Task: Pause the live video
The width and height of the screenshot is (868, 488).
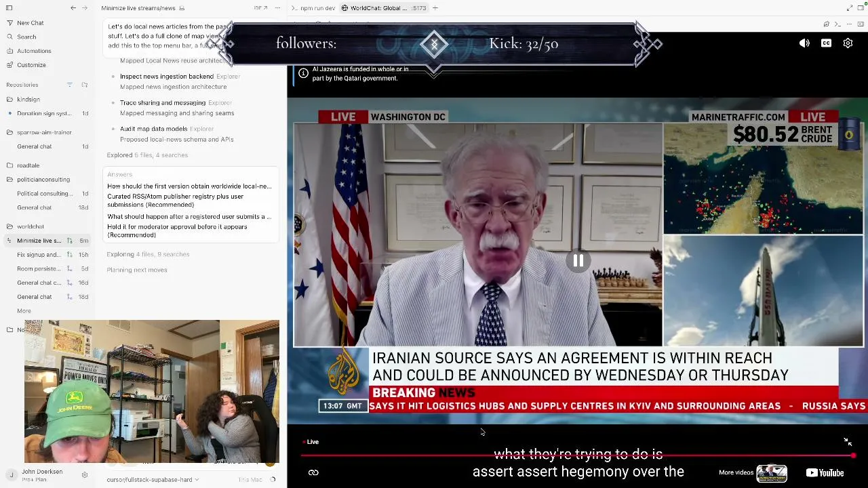Action: point(578,260)
